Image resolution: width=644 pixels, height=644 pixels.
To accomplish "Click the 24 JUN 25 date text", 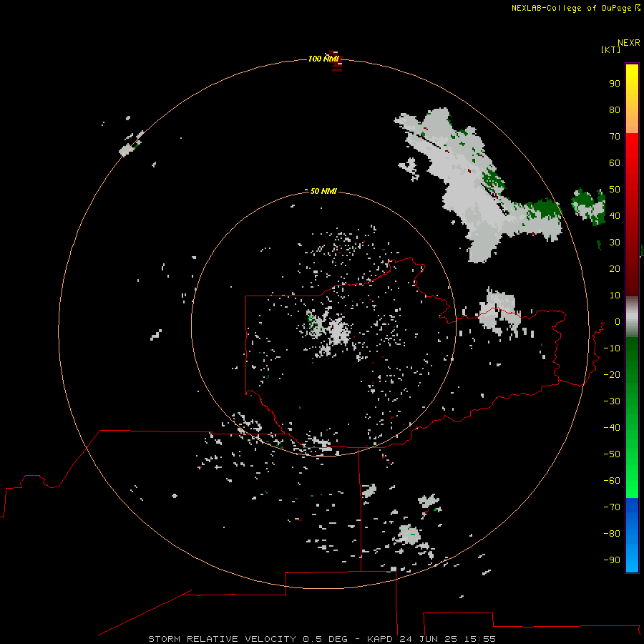I will point(429,639).
